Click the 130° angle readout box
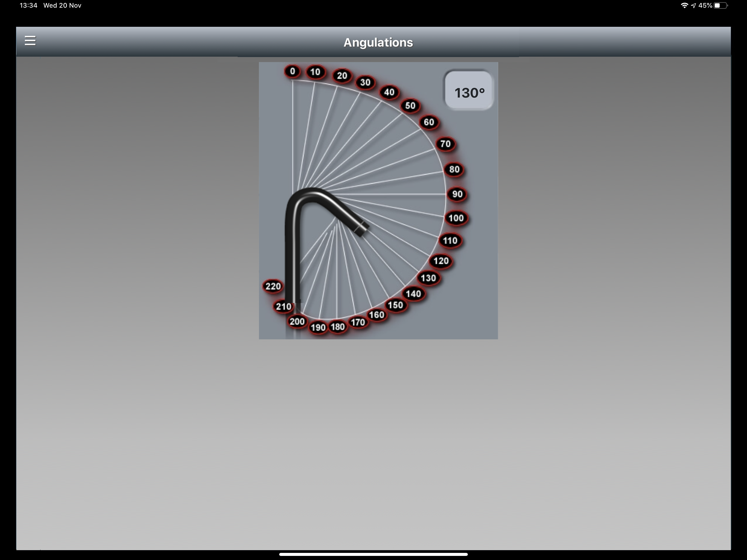This screenshot has height=560, width=747. (469, 91)
